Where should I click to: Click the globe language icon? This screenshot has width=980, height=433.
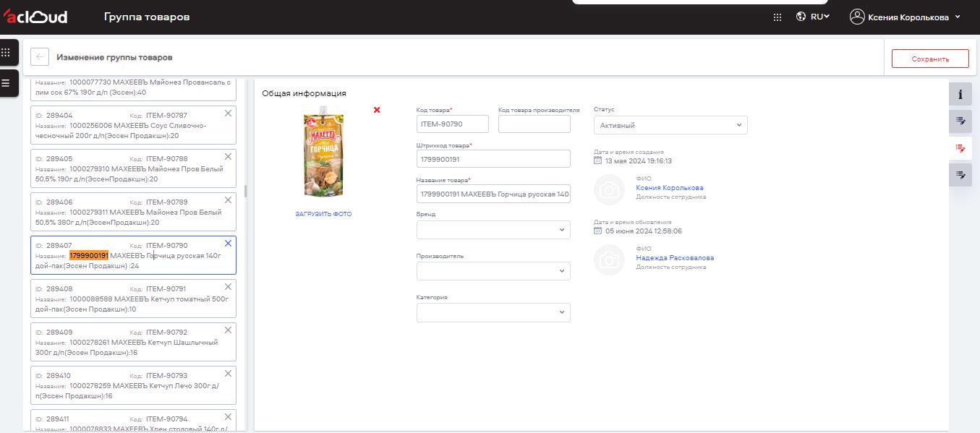[x=801, y=17]
